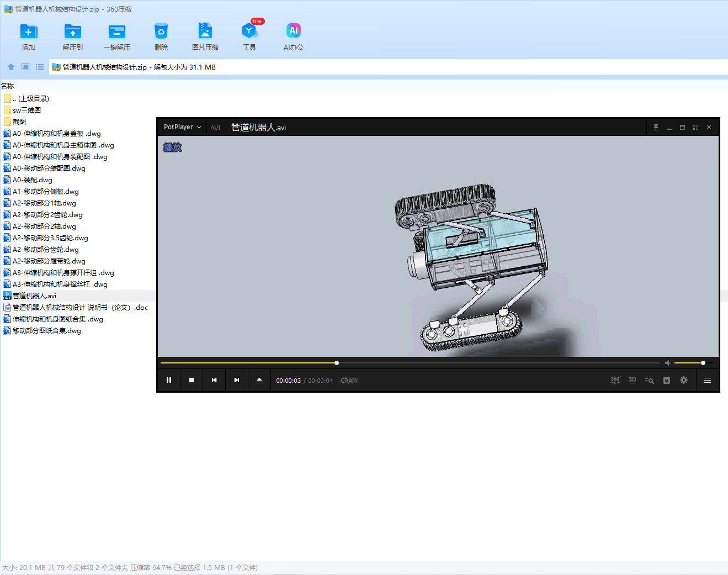Viewport: 728px width, 575px height.
Task: Go up one directory with arrow icon
Action: click(11, 67)
